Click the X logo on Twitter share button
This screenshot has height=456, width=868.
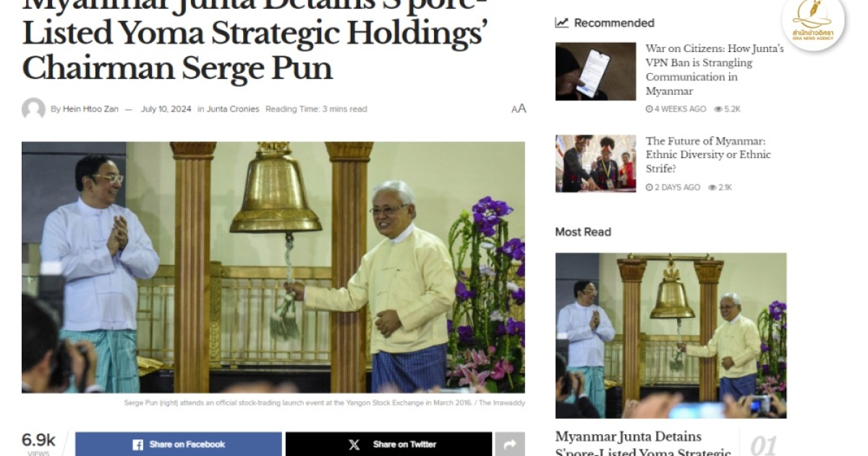click(354, 444)
